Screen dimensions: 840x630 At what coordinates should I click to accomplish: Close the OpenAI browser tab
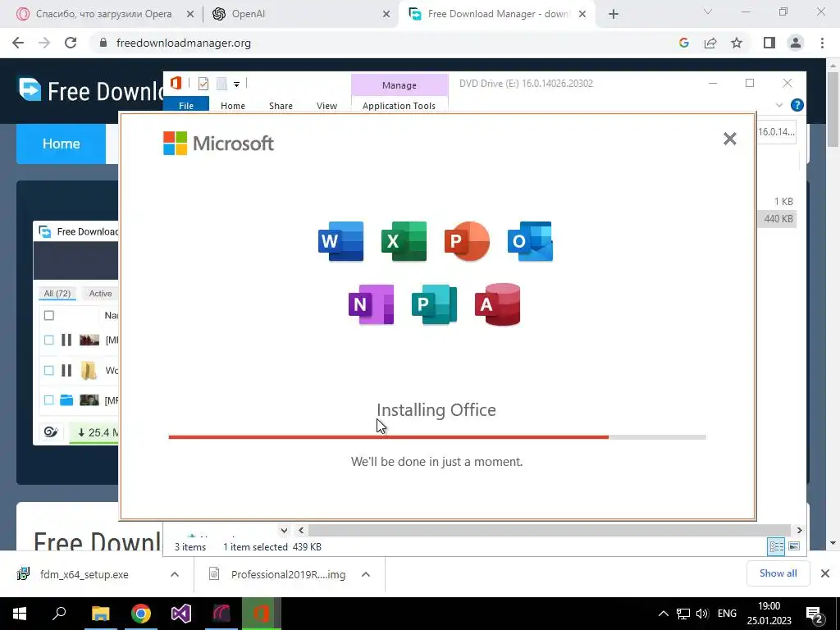386,15
